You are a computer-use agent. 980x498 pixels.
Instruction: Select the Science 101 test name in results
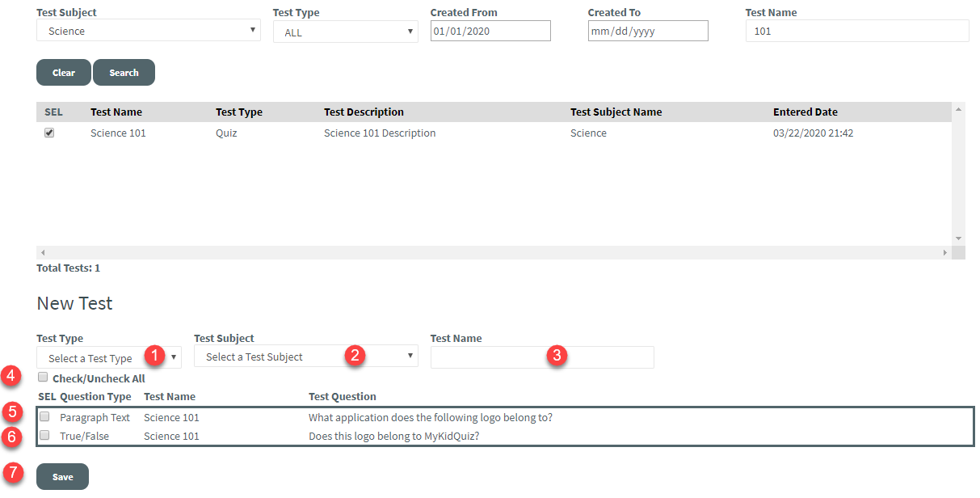coord(118,132)
